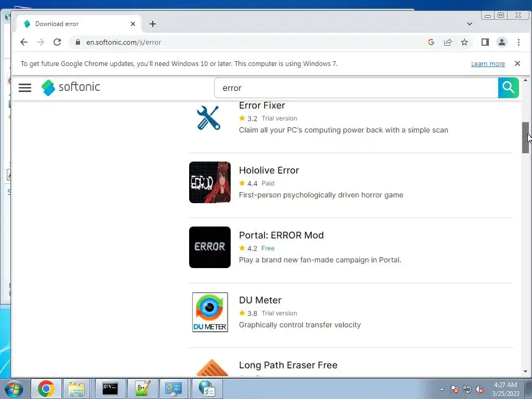Focus the search box containing error

pyautogui.click(x=356, y=88)
